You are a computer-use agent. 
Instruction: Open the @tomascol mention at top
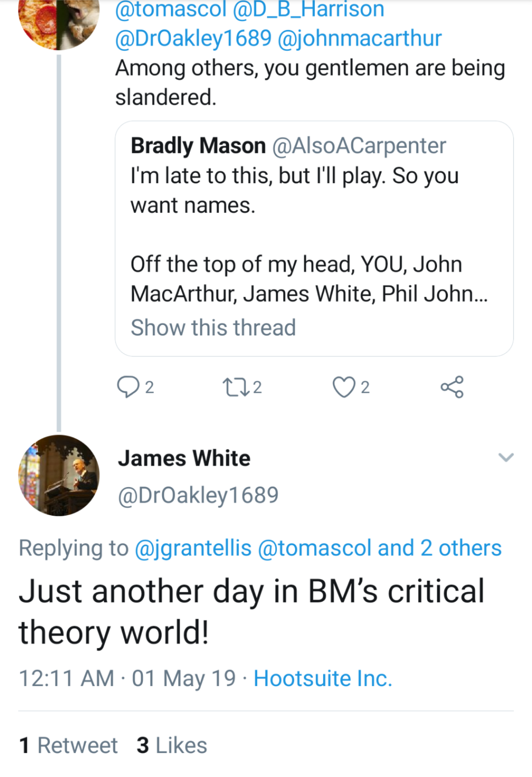click(171, 9)
